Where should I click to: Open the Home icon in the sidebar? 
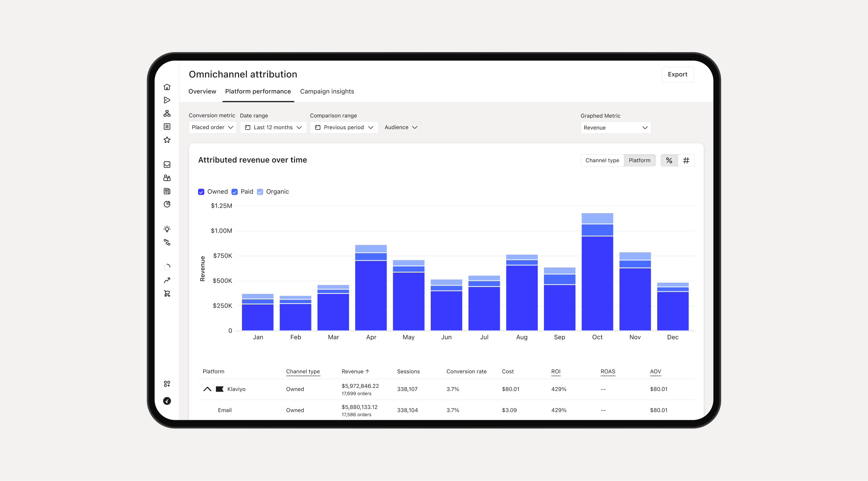pyautogui.click(x=167, y=87)
